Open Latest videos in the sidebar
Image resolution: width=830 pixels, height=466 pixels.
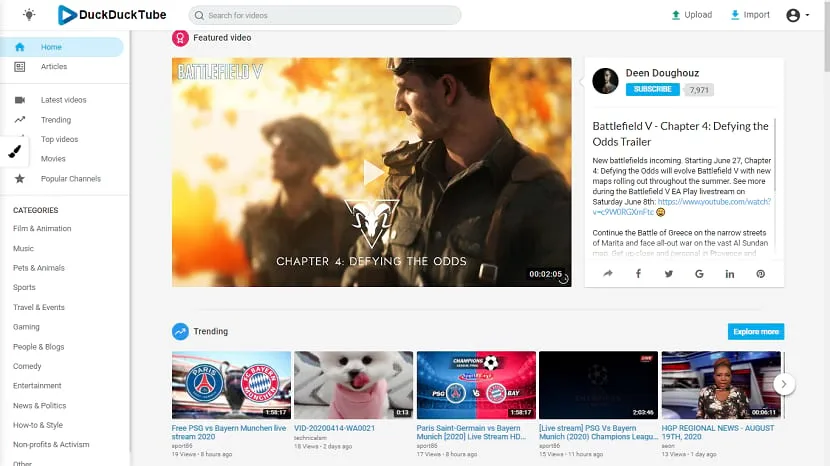64,100
